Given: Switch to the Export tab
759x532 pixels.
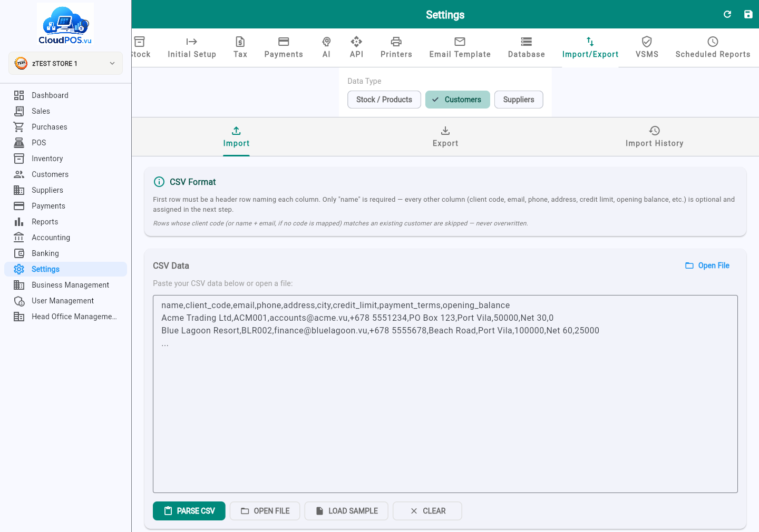Looking at the screenshot, I should pos(445,137).
